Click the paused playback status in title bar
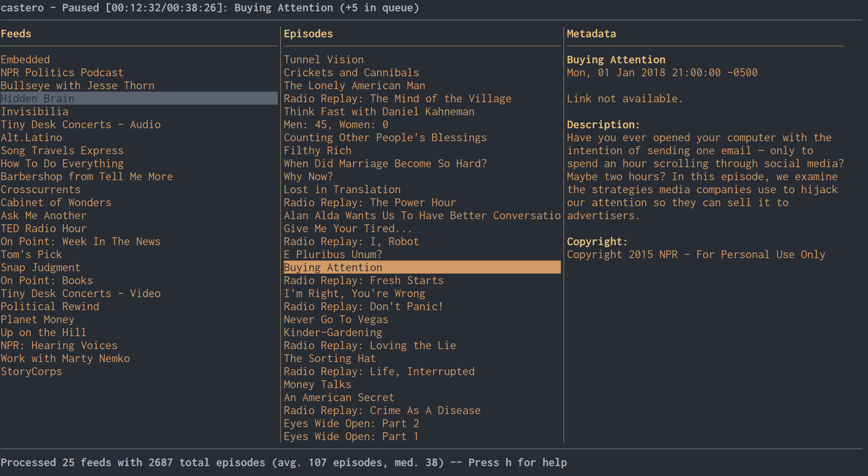Image resolution: width=868 pixels, height=476 pixels. click(80, 8)
